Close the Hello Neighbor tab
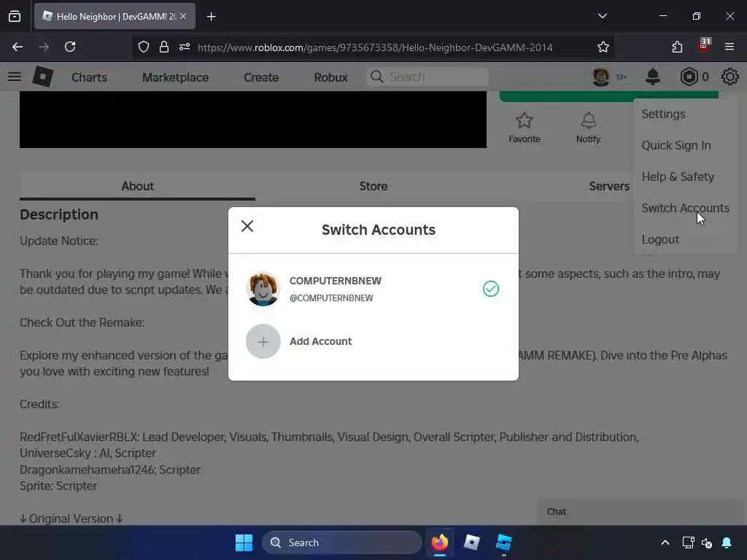The width and height of the screenshot is (747, 560). click(183, 16)
